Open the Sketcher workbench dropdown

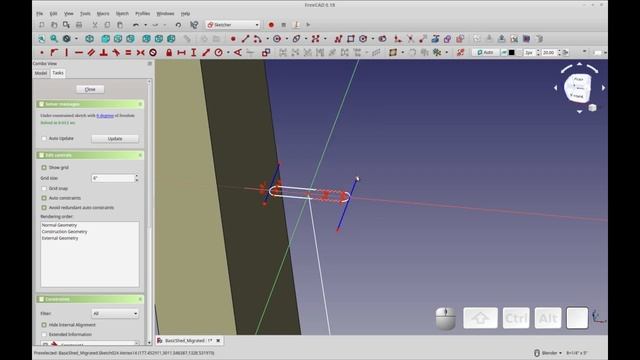(233, 25)
